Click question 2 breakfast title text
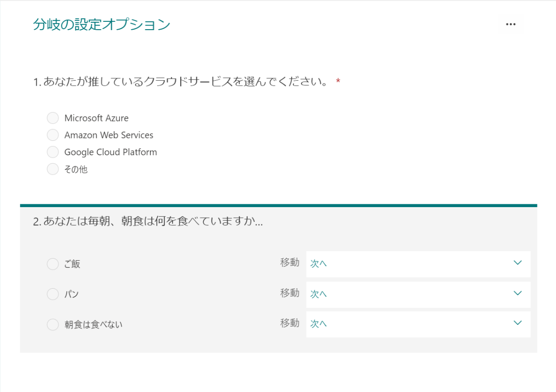 click(148, 221)
